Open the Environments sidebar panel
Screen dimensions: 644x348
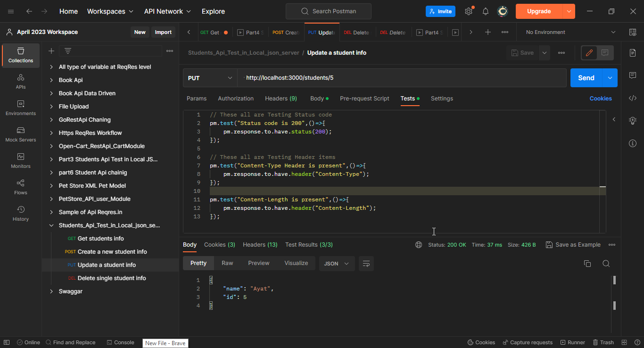tap(20, 108)
